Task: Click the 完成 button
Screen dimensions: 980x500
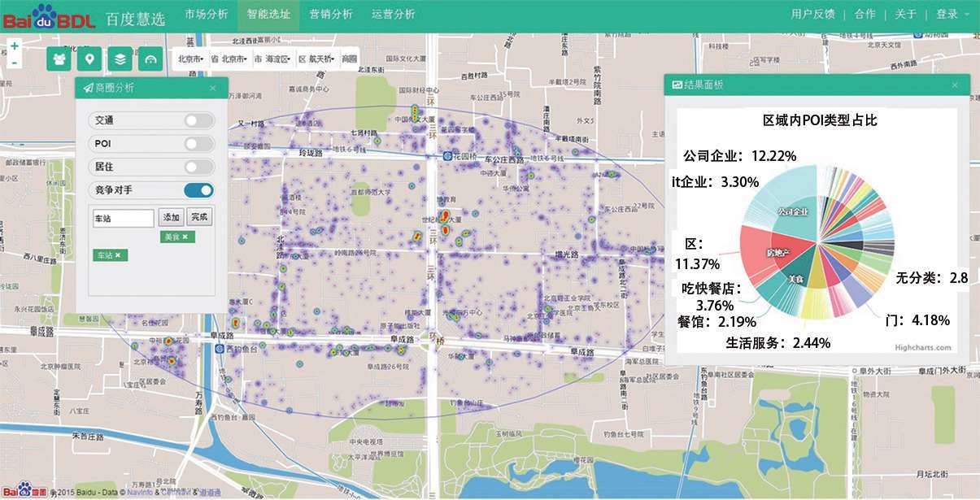Action: pos(198,218)
